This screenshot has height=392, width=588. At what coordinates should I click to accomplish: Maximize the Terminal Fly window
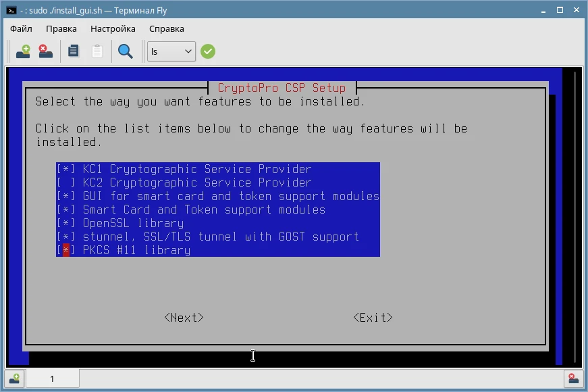[x=560, y=10]
